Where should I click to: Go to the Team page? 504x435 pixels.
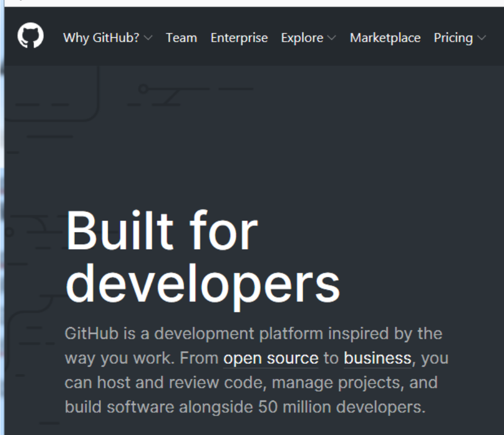(181, 38)
